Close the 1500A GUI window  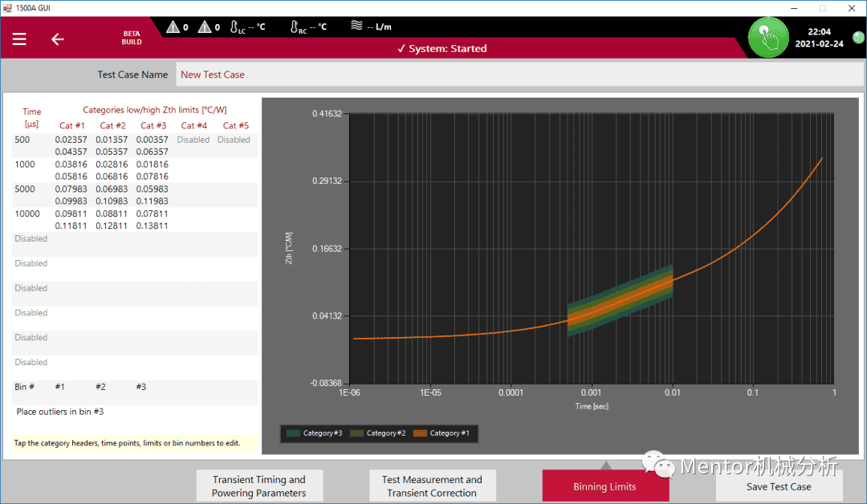852,8
